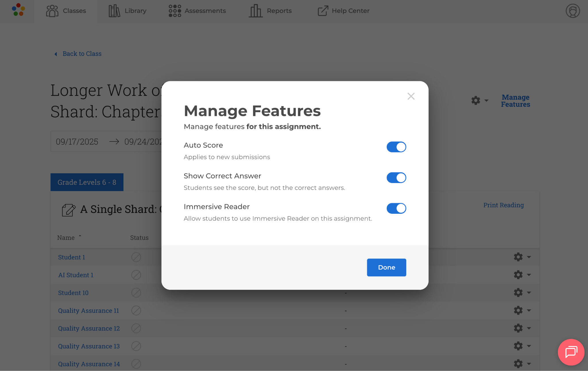Click the Assessments dot-grid icon
Image resolution: width=588 pixels, height=371 pixels.
click(x=175, y=11)
